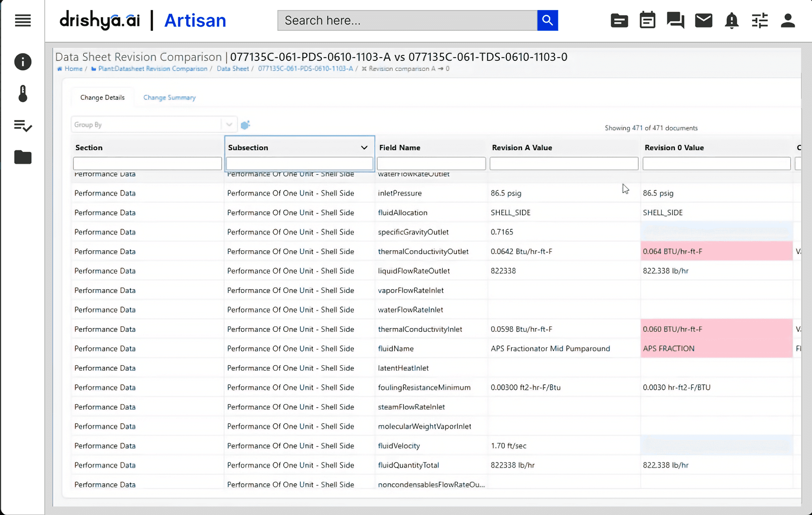Click the thermometer icon in sidebar

(x=23, y=94)
